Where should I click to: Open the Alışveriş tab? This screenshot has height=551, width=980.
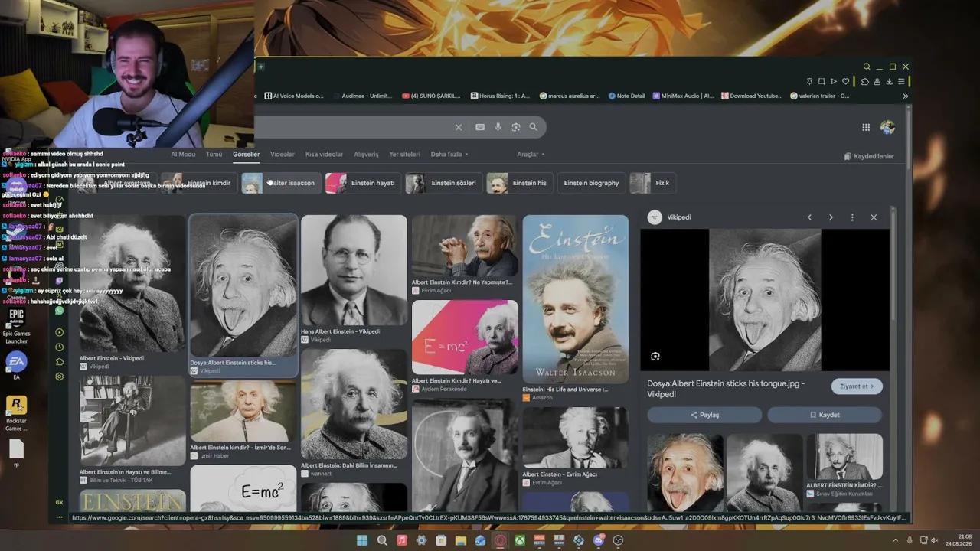coord(366,155)
